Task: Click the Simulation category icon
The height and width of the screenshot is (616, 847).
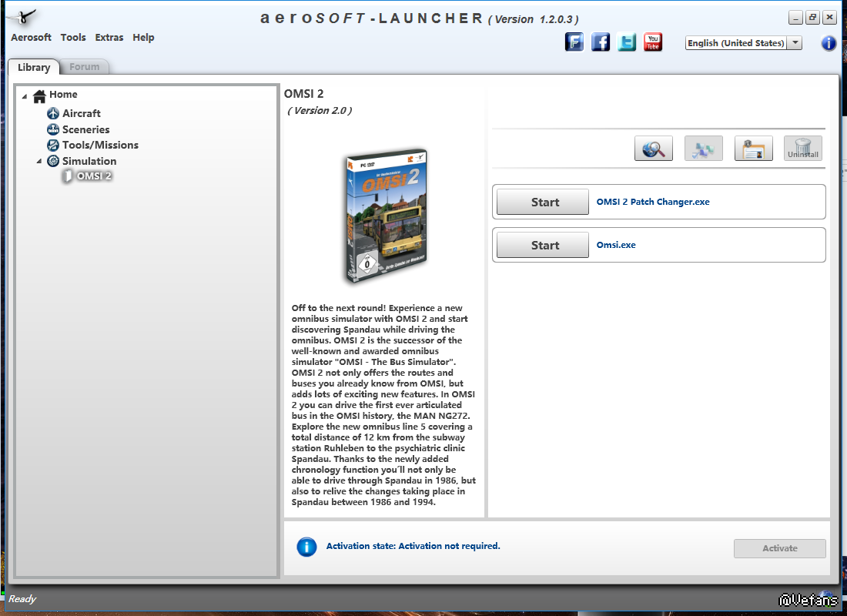Action: tap(53, 161)
